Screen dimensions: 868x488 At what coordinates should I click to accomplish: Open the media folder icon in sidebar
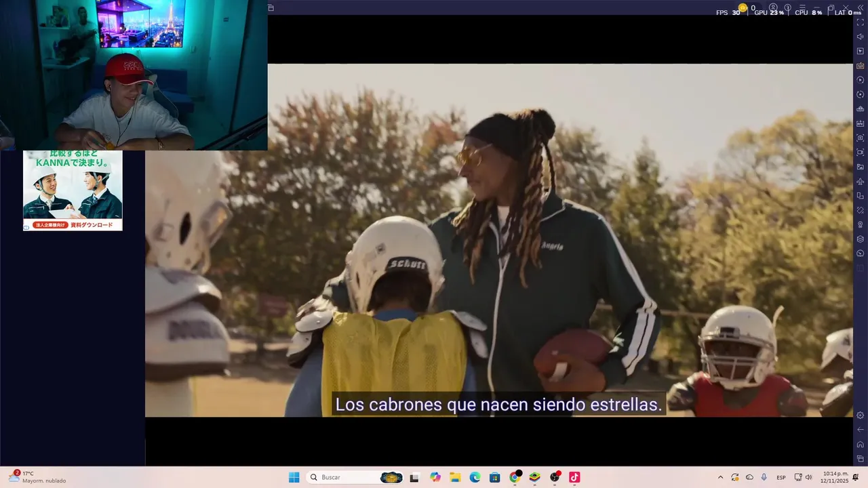point(861,167)
